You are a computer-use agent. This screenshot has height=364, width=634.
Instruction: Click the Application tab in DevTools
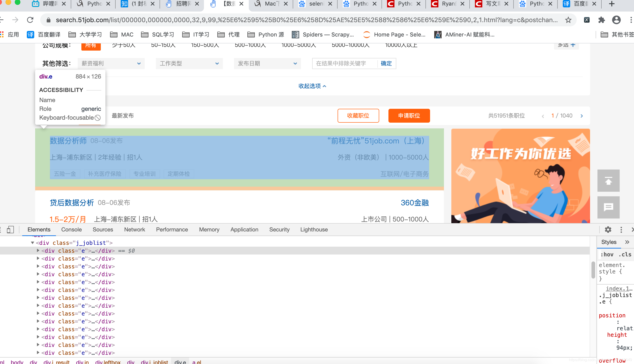244,230
